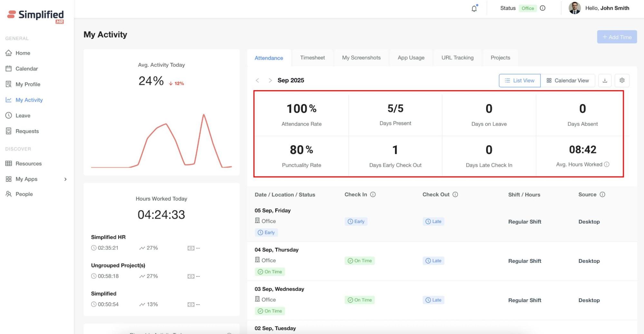This screenshot has height=334, width=644.
Task: Open the My Screenshots tab
Action: (361, 58)
